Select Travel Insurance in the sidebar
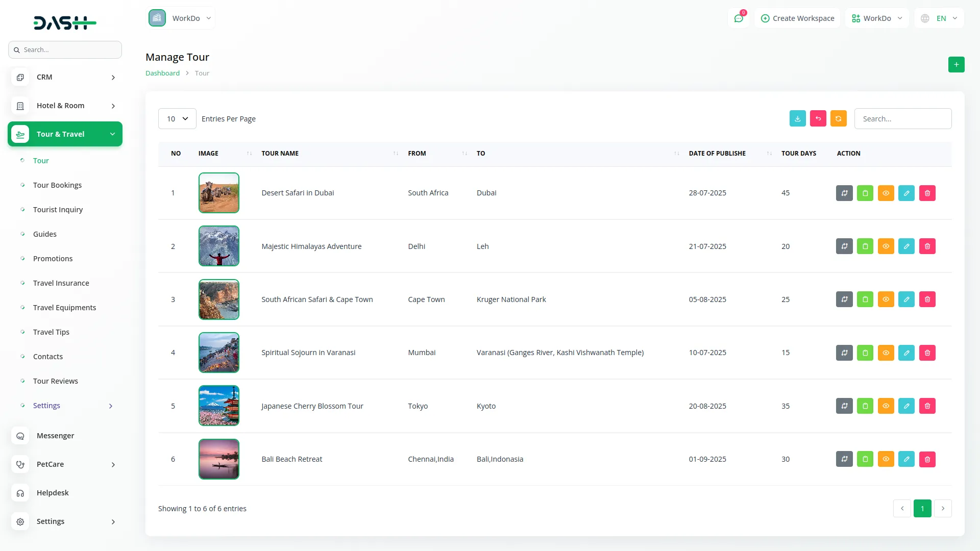The width and height of the screenshot is (980, 551). tap(61, 283)
